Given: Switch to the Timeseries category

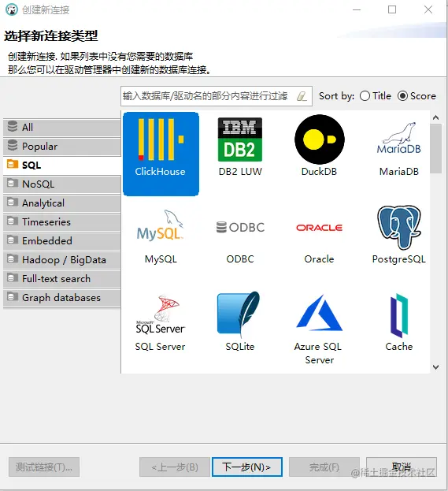Looking at the screenshot, I should coord(62,221).
